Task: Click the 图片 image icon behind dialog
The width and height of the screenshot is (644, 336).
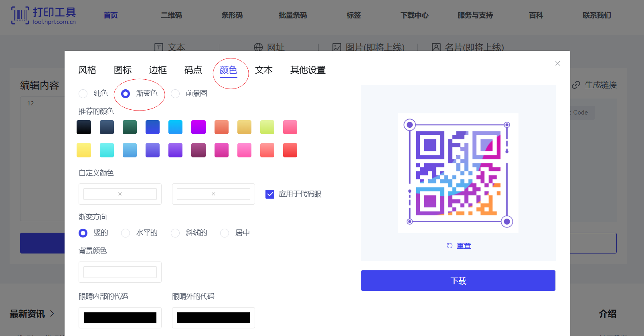Action: (337, 47)
